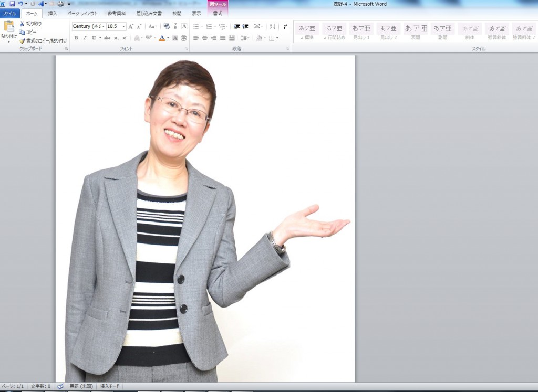Click the grow font size icon
The image size is (538, 392).
pos(131,26)
